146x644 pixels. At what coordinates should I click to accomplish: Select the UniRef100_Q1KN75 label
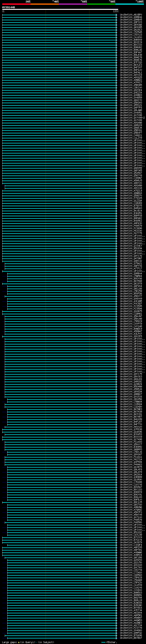131,311
